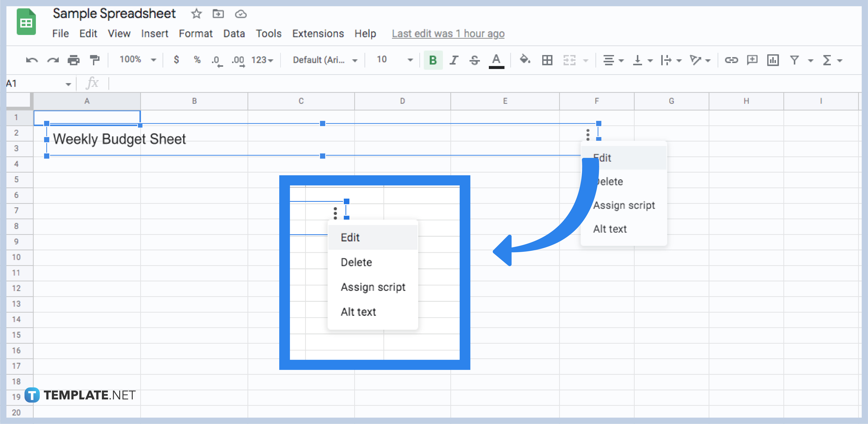Select Alt text in the popup menu
Screen dimensions: 868x424
tap(610, 229)
